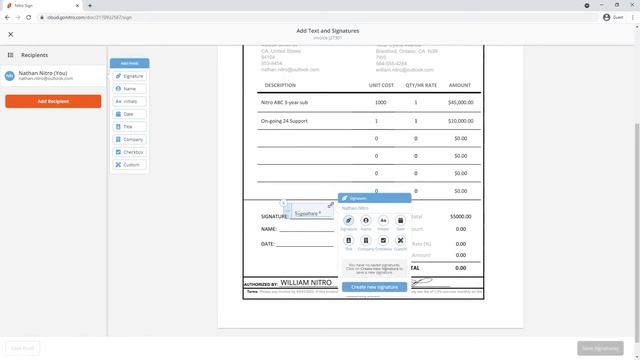Add a Title field from sidebar
The height and width of the screenshot is (360, 640).
pyautogui.click(x=129, y=127)
